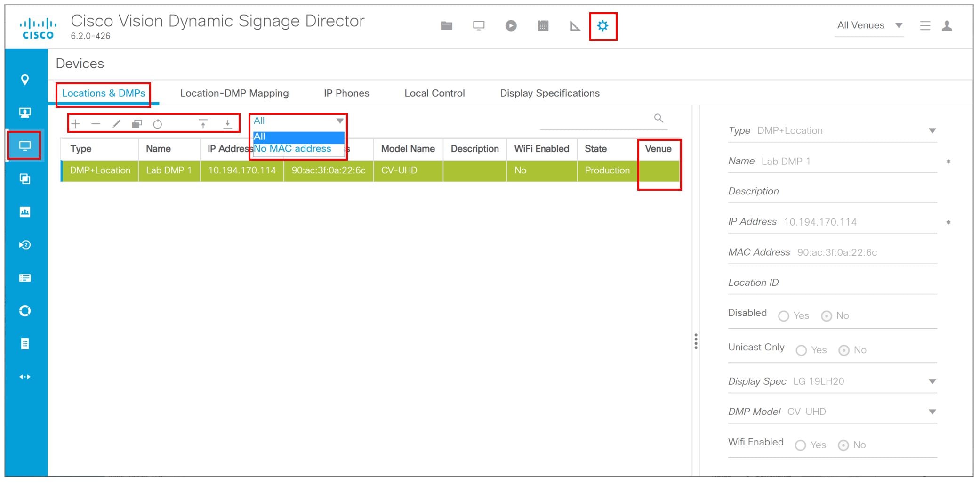Click the Description field in details panel

click(832, 192)
